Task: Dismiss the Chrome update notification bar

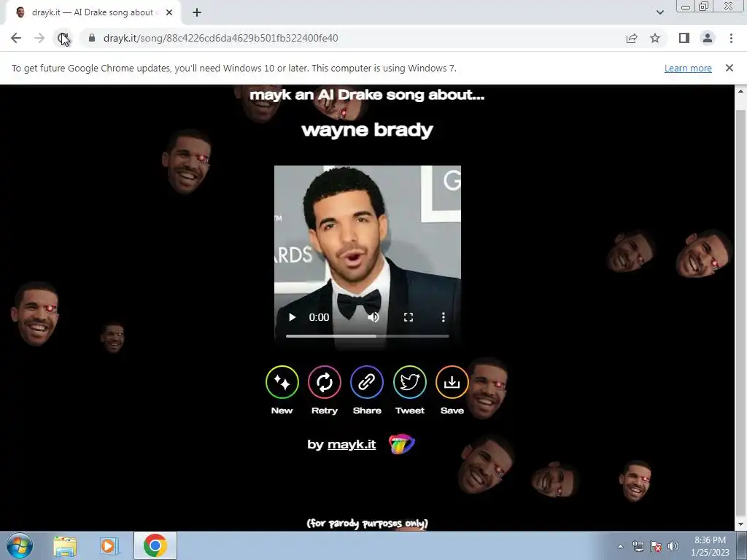Action: click(x=729, y=68)
